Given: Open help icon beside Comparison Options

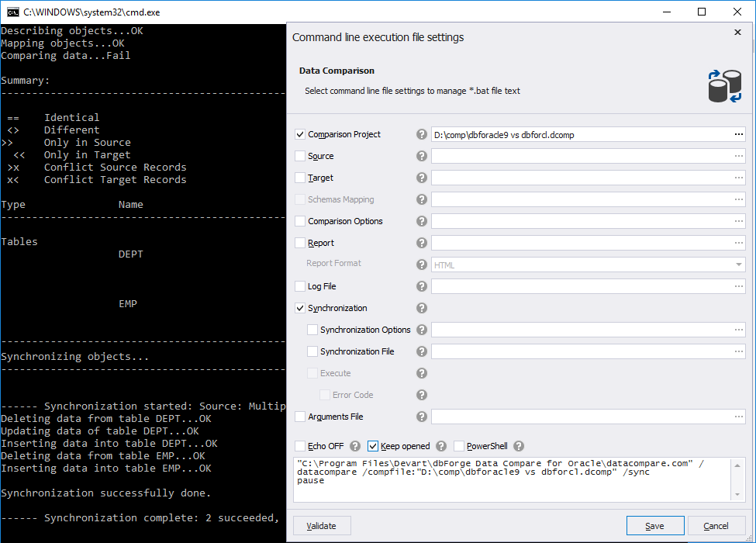Looking at the screenshot, I should click(421, 221).
